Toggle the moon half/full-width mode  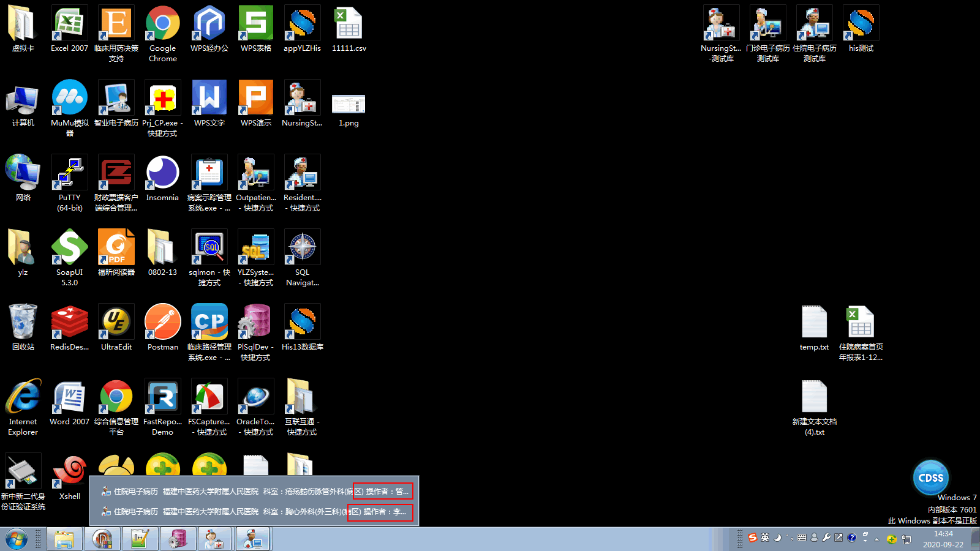[777, 538]
